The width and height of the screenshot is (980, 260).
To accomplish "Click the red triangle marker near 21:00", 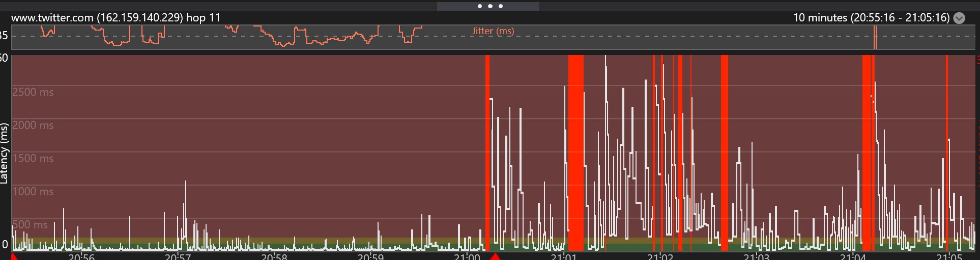I will 495,256.
